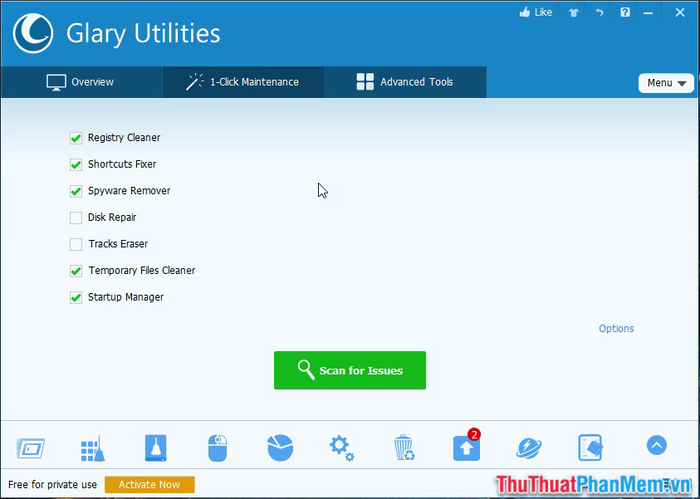The width and height of the screenshot is (700, 499).
Task: Open the 1-Click Maintenance screen icon in bottom toolbar
Action: click(x=31, y=448)
